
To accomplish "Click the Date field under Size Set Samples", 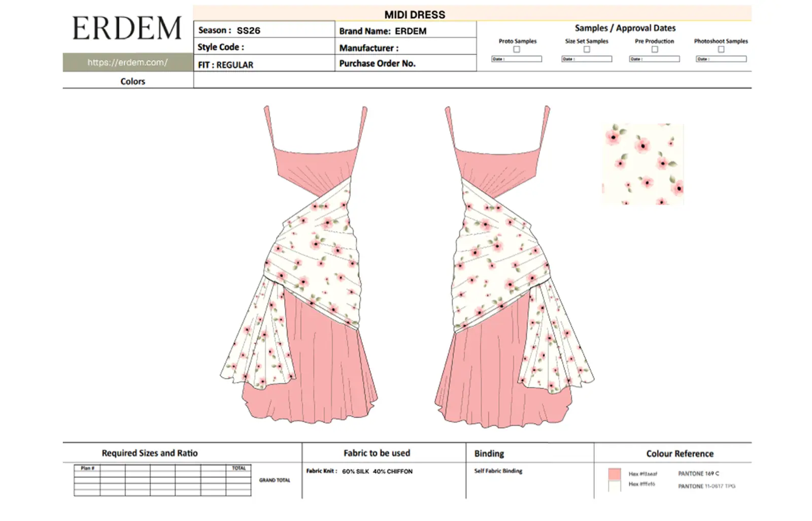I will click(x=587, y=59).
